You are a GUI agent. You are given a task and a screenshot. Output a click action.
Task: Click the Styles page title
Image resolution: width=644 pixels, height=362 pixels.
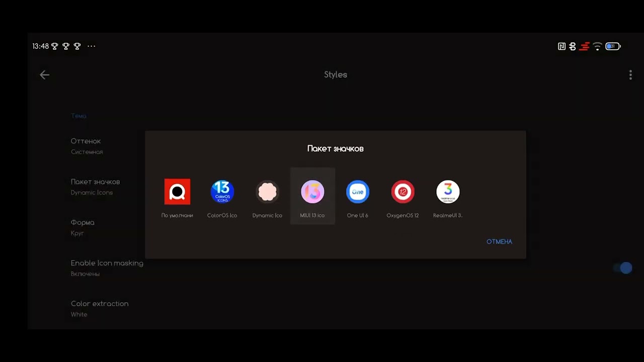[x=336, y=74]
